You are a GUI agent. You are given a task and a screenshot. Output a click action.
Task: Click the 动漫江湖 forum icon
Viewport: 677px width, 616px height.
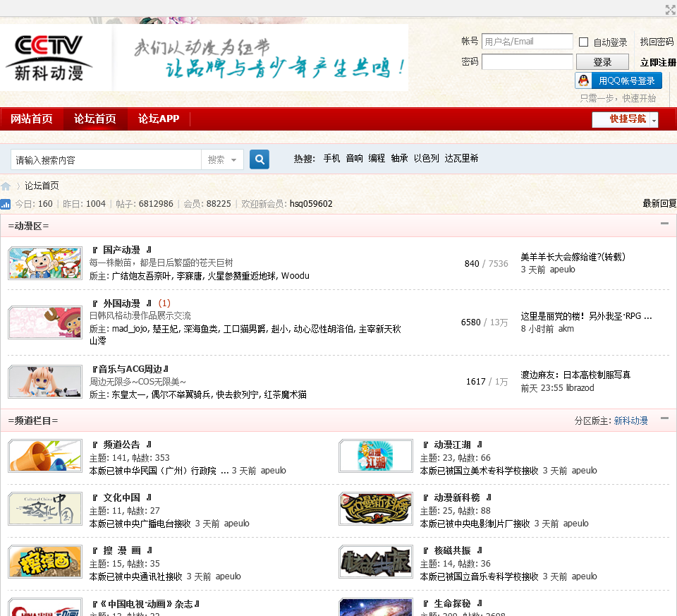pos(376,456)
